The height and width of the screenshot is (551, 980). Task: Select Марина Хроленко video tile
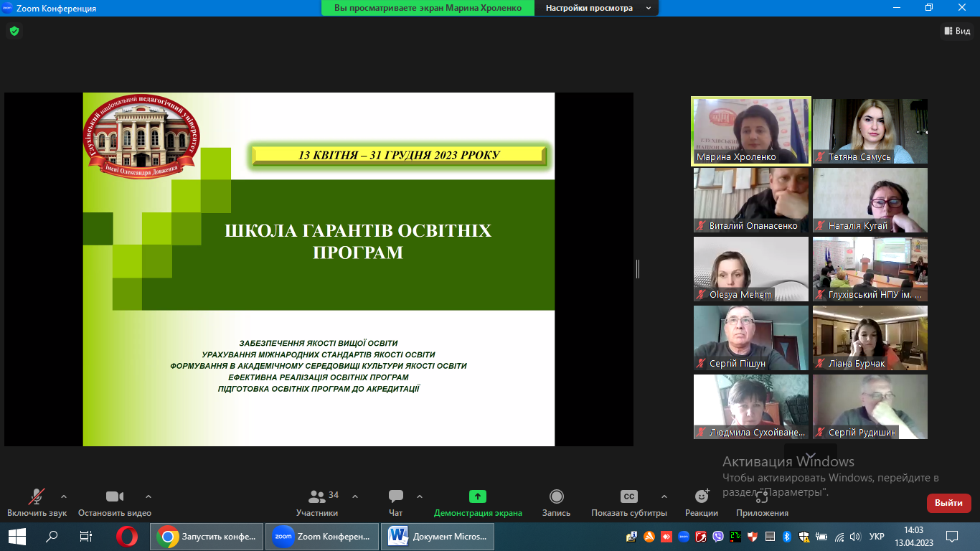point(751,132)
